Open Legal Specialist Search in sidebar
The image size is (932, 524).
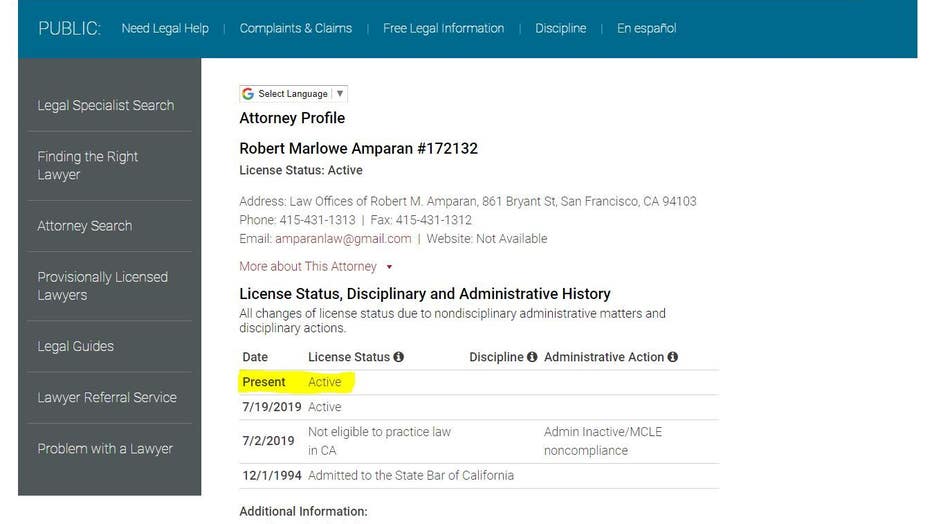click(x=106, y=106)
